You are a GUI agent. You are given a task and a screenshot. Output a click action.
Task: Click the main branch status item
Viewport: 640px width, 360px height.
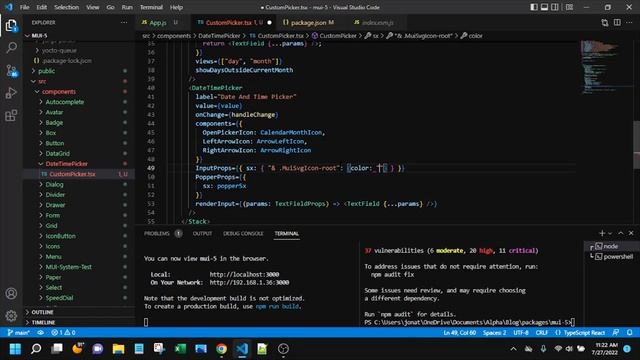coord(19,333)
